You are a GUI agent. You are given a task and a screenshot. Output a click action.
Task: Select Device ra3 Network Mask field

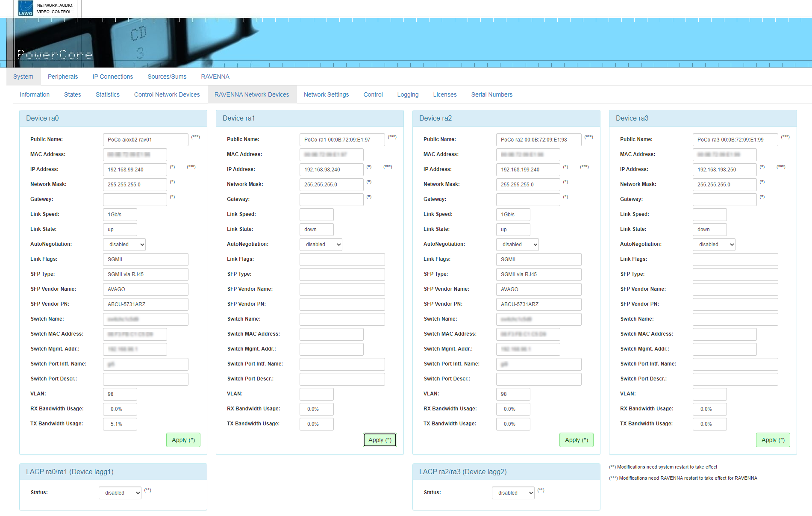tap(724, 185)
